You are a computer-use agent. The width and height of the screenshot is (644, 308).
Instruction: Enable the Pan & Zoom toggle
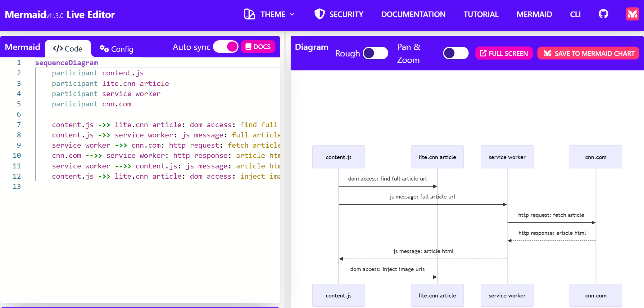point(456,53)
